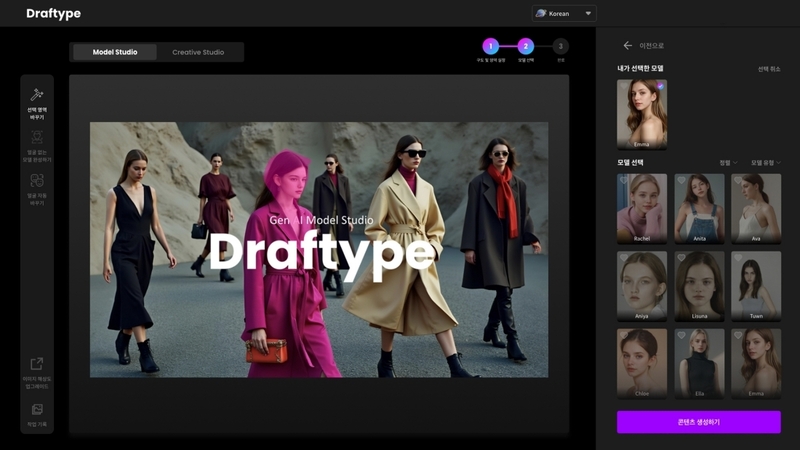This screenshot has width=800, height=450.
Task: Open the Korean language dropdown
Action: point(564,13)
